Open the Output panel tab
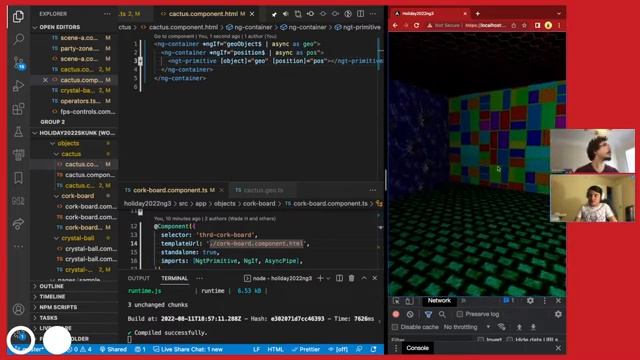Viewport: 640px width, 360px height. pyautogui.click(x=139, y=278)
